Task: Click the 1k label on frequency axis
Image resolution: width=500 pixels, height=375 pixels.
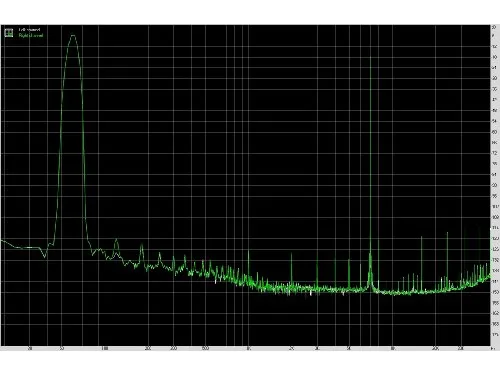Action: (249, 349)
